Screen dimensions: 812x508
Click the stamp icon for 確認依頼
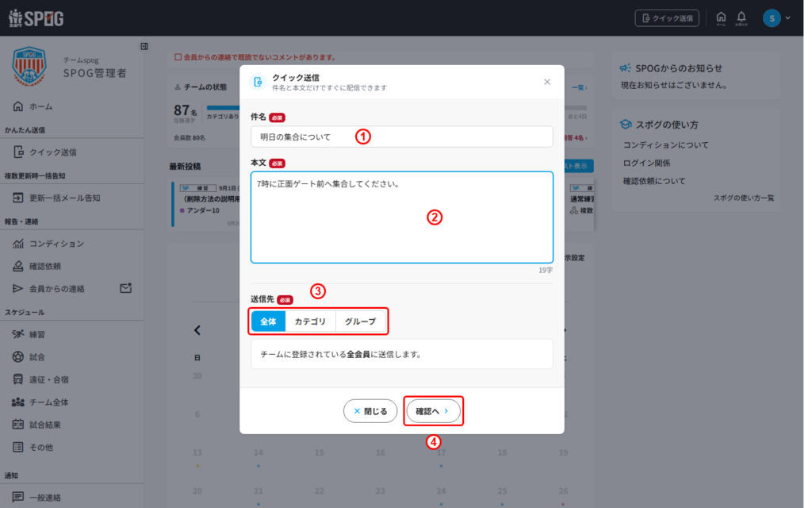18,266
